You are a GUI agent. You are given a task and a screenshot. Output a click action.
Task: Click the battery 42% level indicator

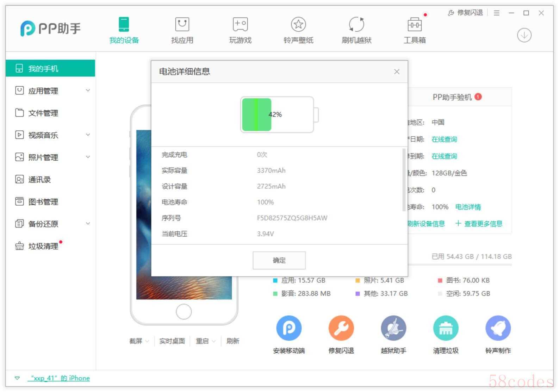pyautogui.click(x=279, y=114)
